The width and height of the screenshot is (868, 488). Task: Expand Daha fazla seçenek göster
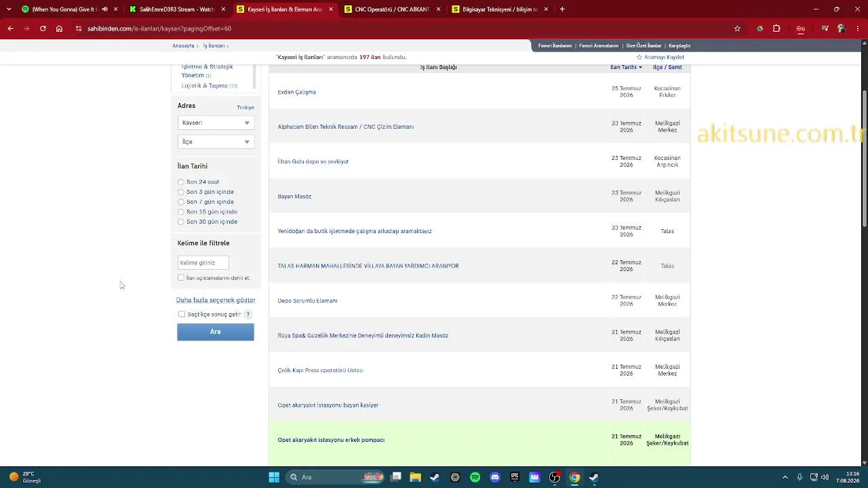coord(216,300)
